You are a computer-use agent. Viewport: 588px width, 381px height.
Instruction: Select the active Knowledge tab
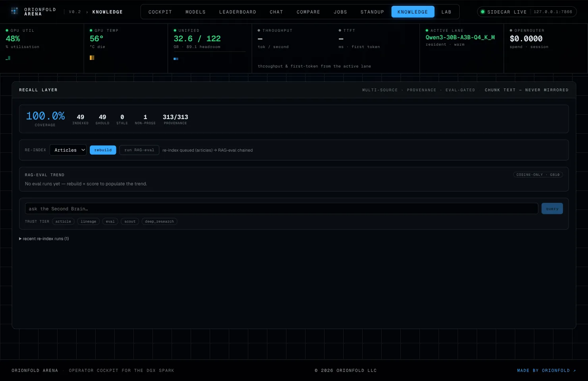click(x=413, y=12)
